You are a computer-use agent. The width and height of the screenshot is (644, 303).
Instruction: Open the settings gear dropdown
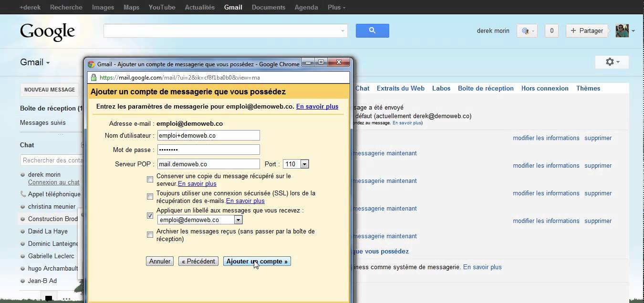(x=612, y=62)
